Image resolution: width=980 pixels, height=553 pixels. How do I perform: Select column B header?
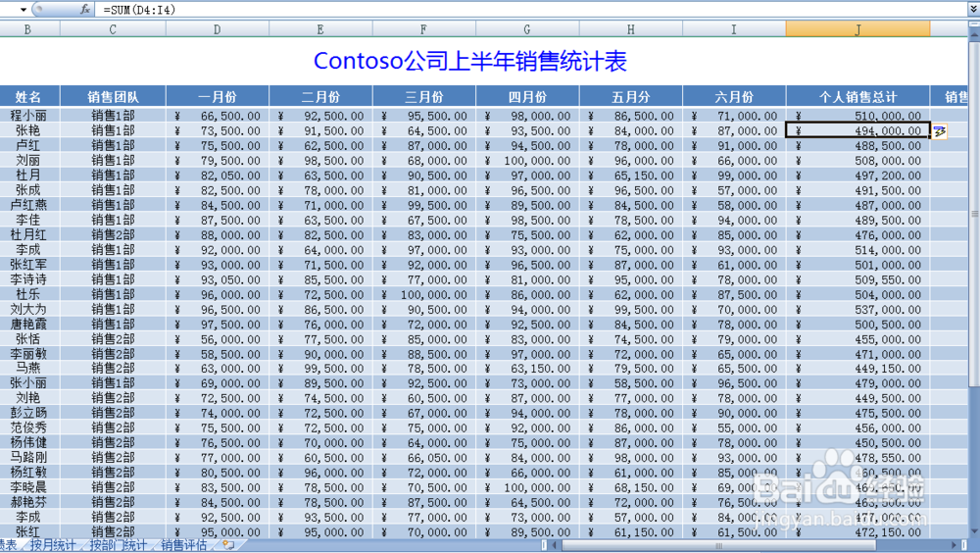pos(27,29)
